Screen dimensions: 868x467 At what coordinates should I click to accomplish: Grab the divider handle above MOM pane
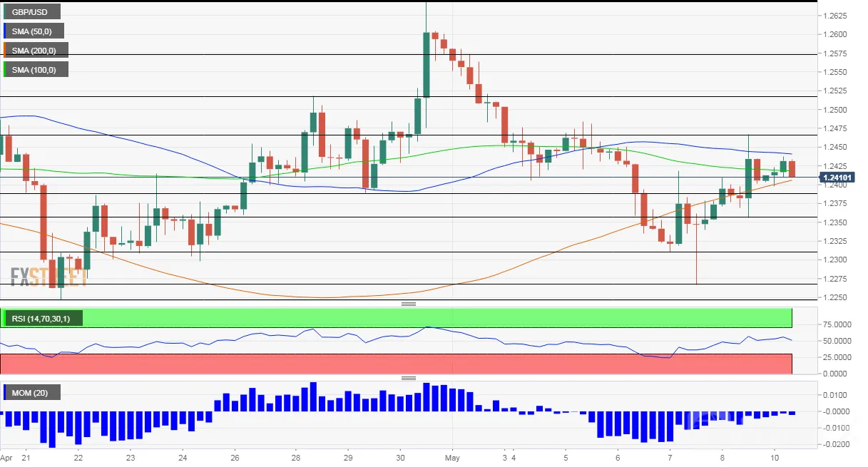click(409, 378)
